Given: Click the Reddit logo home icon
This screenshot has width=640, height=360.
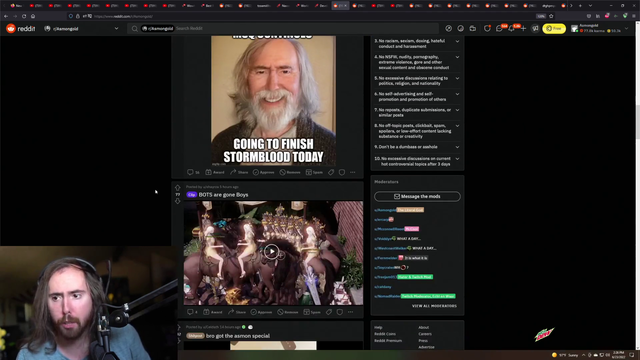Looking at the screenshot, I should [11, 28].
